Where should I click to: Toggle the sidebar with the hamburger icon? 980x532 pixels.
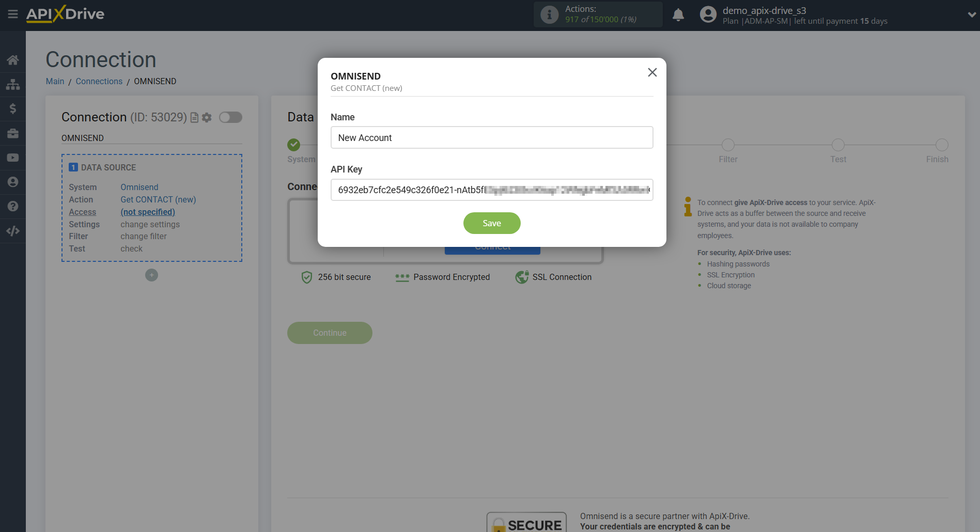[x=13, y=14]
